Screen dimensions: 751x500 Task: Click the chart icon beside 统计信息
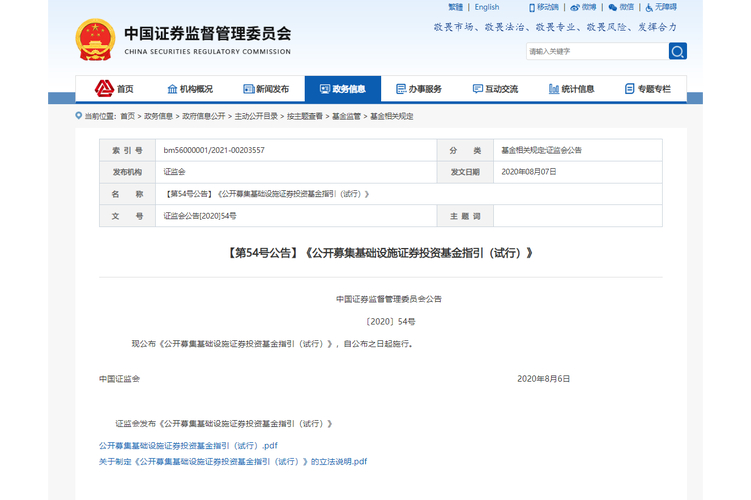(x=554, y=89)
